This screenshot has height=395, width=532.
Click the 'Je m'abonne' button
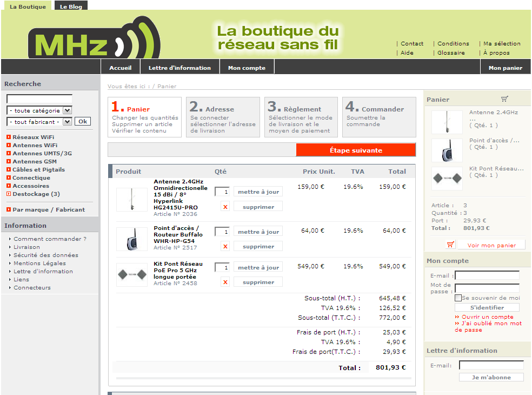pyautogui.click(x=491, y=377)
